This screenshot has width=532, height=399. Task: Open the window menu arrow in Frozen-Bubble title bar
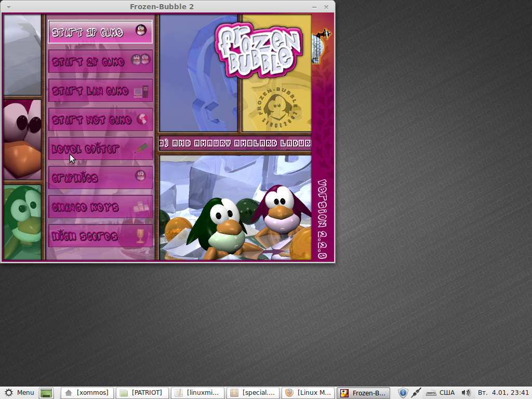point(8,7)
